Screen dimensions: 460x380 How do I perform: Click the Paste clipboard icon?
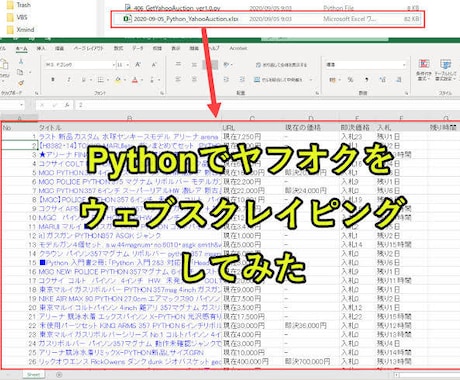tap(4, 64)
